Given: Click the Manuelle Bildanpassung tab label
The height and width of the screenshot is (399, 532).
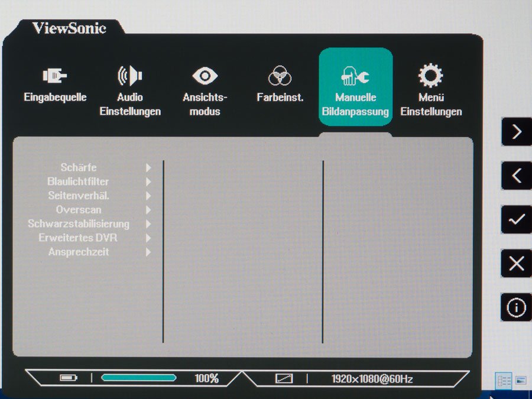Looking at the screenshot, I should click(x=355, y=105).
